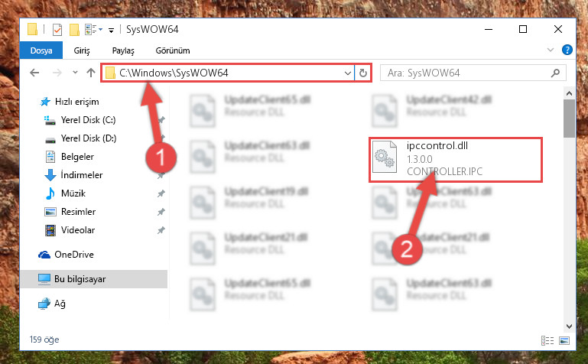Screen dimensions: 588x364
Task: Unpin Resimler using its pin icon
Action: click(x=161, y=212)
